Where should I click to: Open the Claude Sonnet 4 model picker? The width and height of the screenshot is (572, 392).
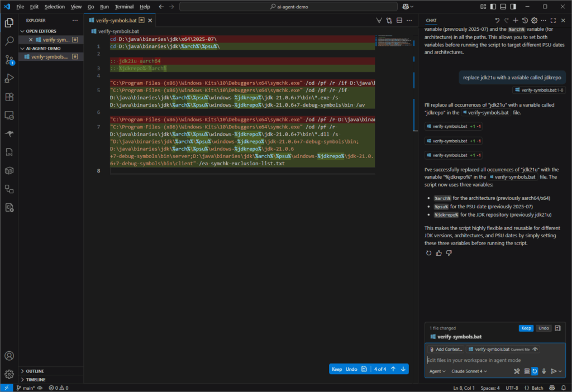[469, 371]
